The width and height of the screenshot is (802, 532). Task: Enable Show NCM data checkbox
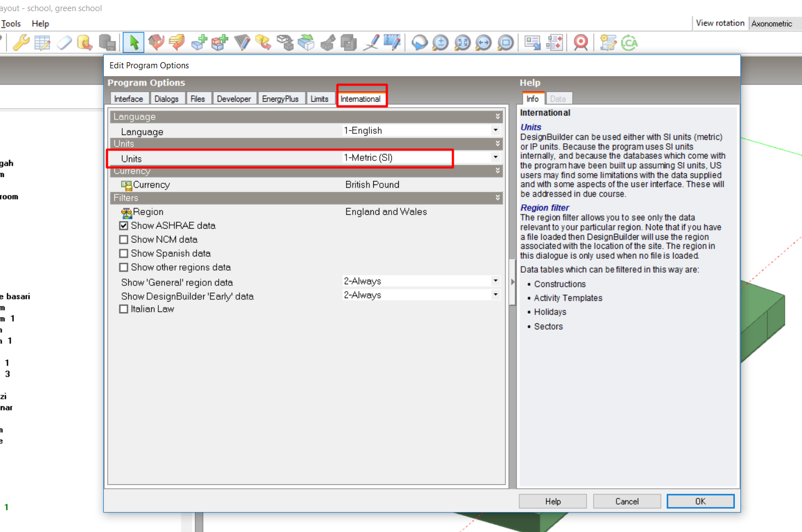click(124, 240)
